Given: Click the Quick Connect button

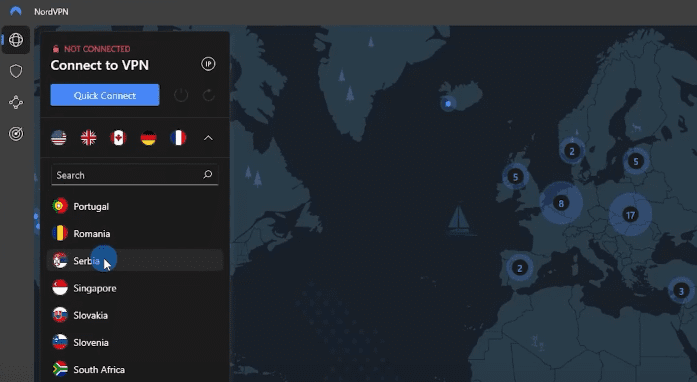Looking at the screenshot, I should tap(105, 95).
